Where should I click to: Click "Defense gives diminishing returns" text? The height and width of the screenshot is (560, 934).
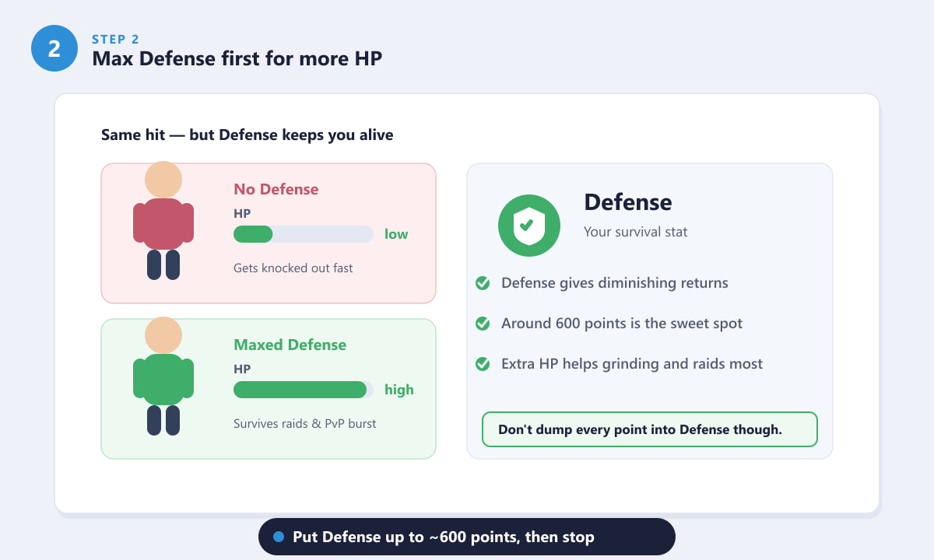click(615, 283)
